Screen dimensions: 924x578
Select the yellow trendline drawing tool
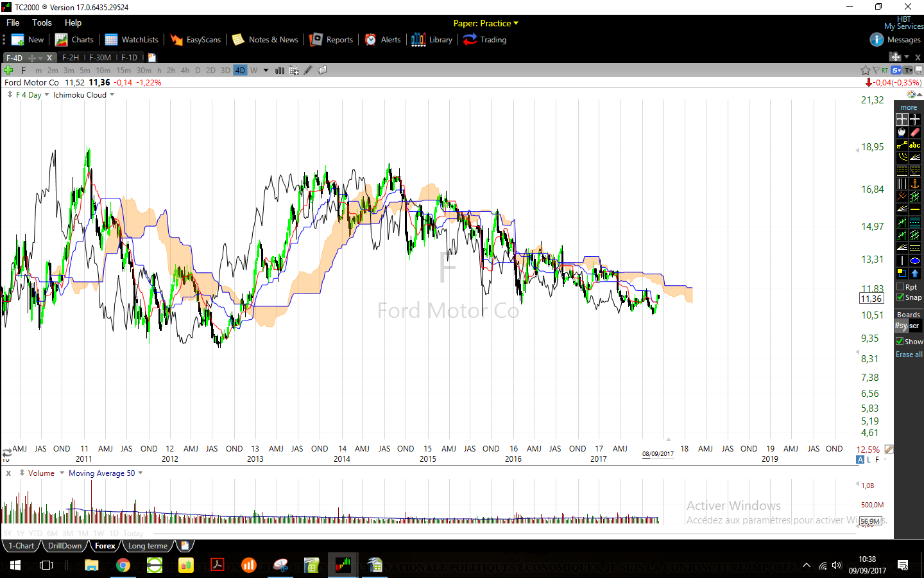[902, 145]
